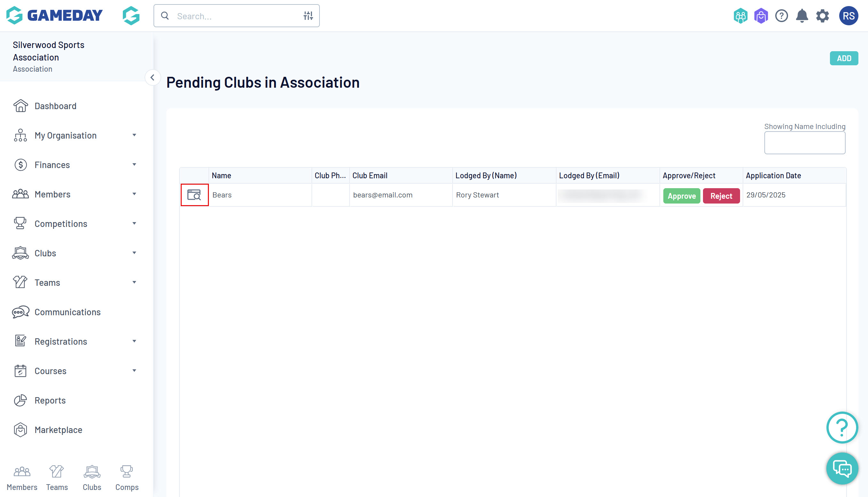The height and width of the screenshot is (497, 868).
Task: Click the Clubs shortcut in bottom bar
Action: (x=92, y=478)
